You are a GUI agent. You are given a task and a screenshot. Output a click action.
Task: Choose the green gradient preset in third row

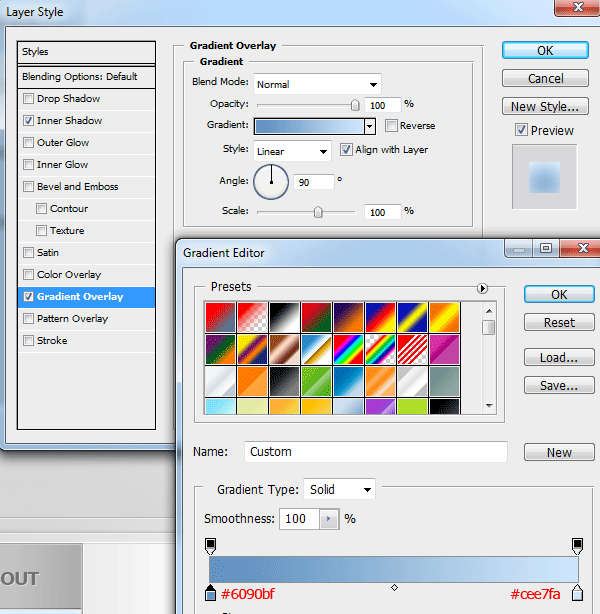[x=316, y=382]
